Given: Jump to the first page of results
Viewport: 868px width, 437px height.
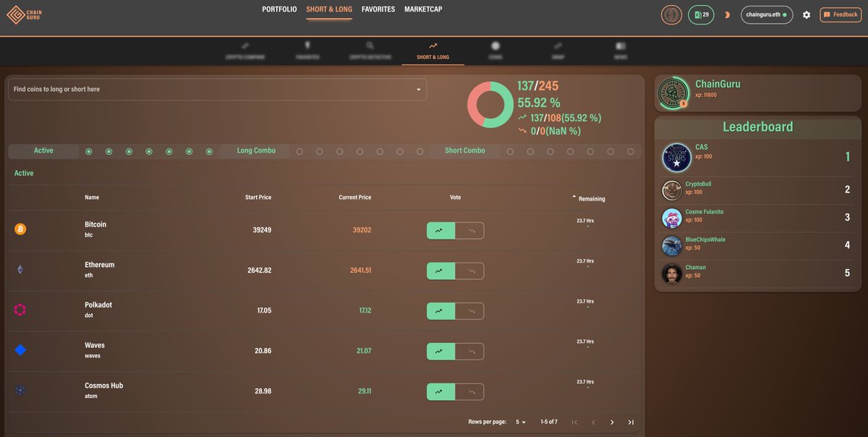Looking at the screenshot, I should coord(574,422).
